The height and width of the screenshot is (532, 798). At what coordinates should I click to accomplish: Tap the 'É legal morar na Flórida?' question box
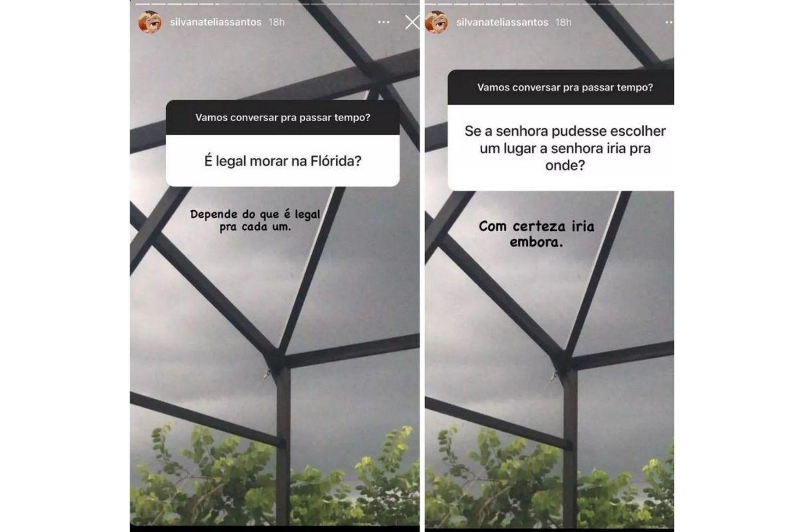[x=283, y=160]
